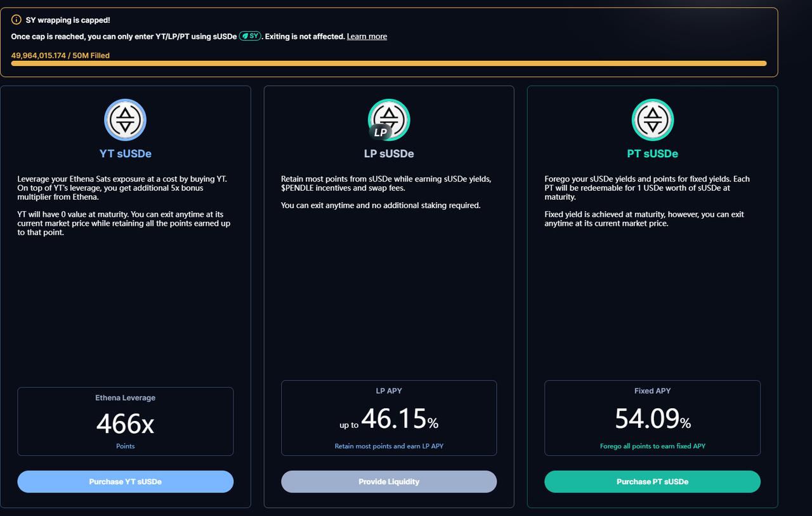Click the info icon beside SY wrapping capped
This screenshot has height=516, width=812.
tap(16, 20)
